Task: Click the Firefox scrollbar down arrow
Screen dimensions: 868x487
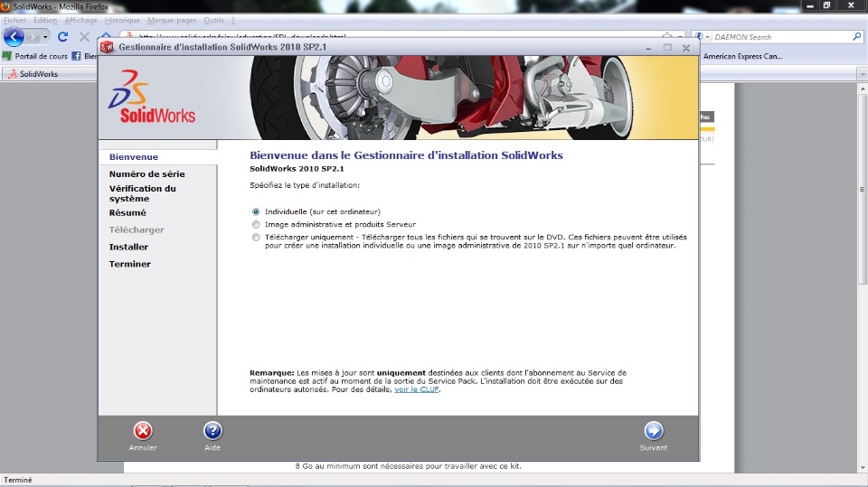Action: click(x=863, y=468)
